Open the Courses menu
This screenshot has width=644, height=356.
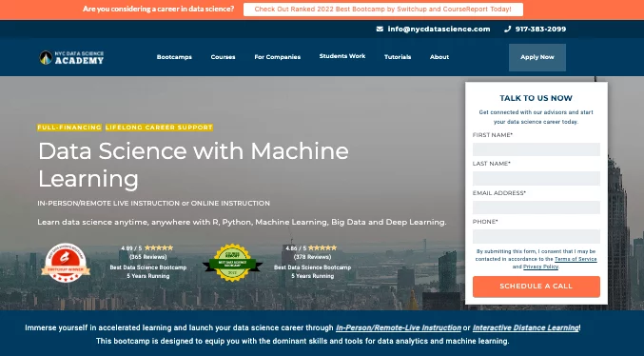[223, 57]
